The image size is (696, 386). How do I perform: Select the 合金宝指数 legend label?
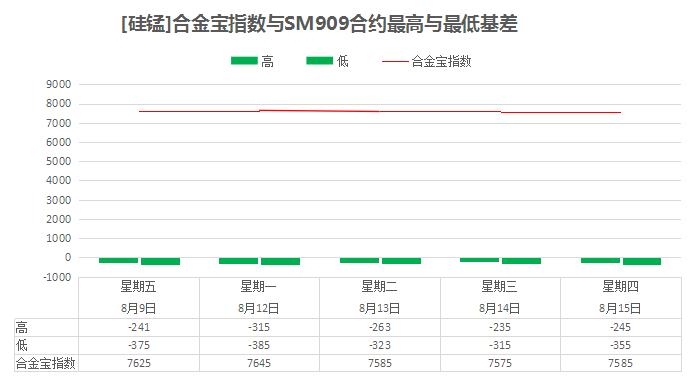tap(441, 61)
